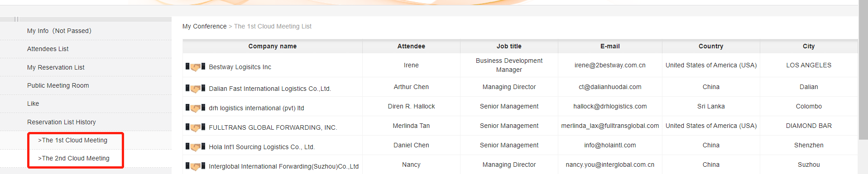Click the Country column header
The height and width of the screenshot is (174, 868).
pos(711,46)
